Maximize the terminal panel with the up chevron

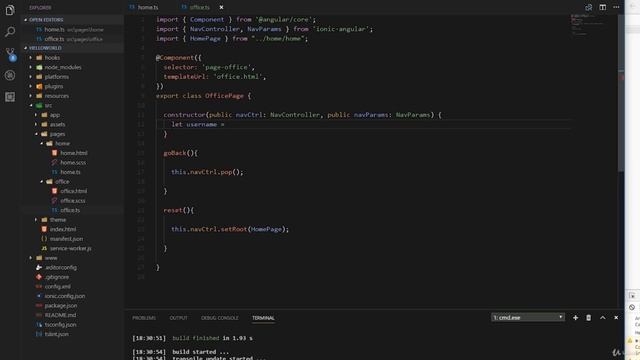[602, 318]
